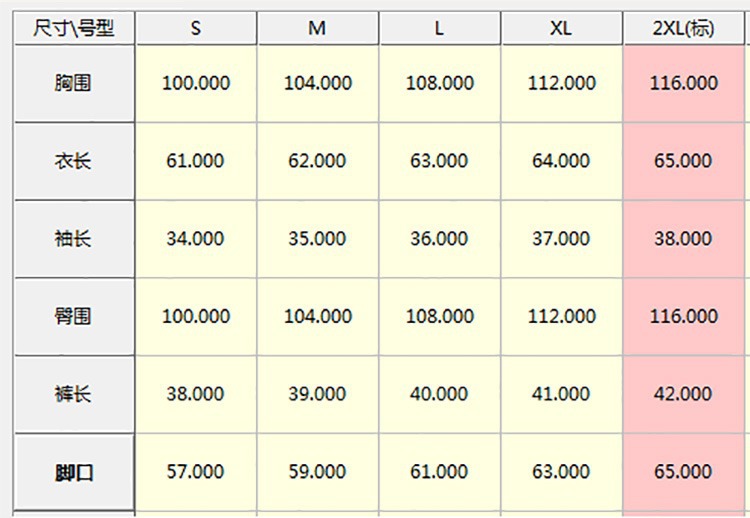Select the M size column header
Image resolution: width=750 pixels, height=518 pixels.
tap(318, 29)
